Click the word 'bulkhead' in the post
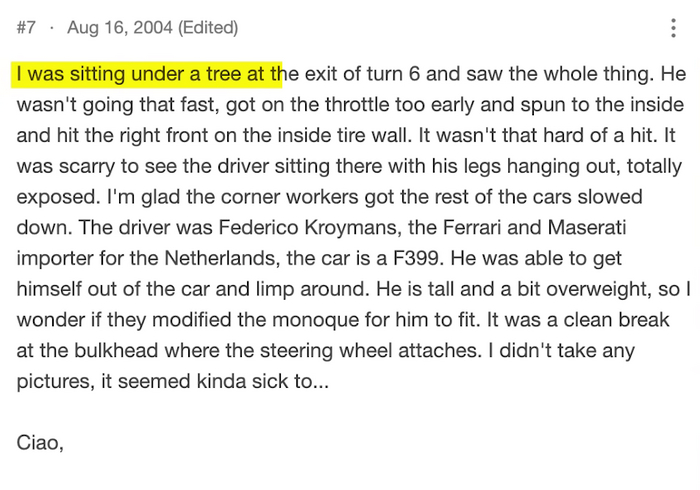 (x=116, y=351)
